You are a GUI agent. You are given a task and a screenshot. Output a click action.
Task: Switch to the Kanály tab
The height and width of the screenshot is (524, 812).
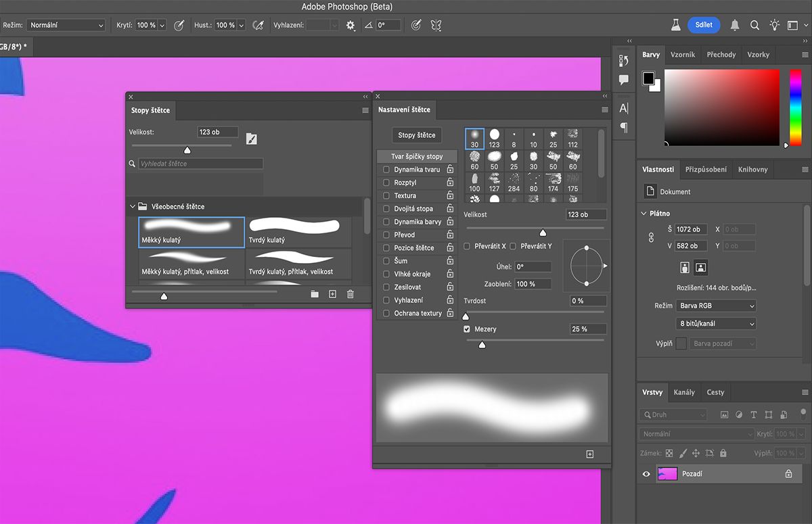684,392
